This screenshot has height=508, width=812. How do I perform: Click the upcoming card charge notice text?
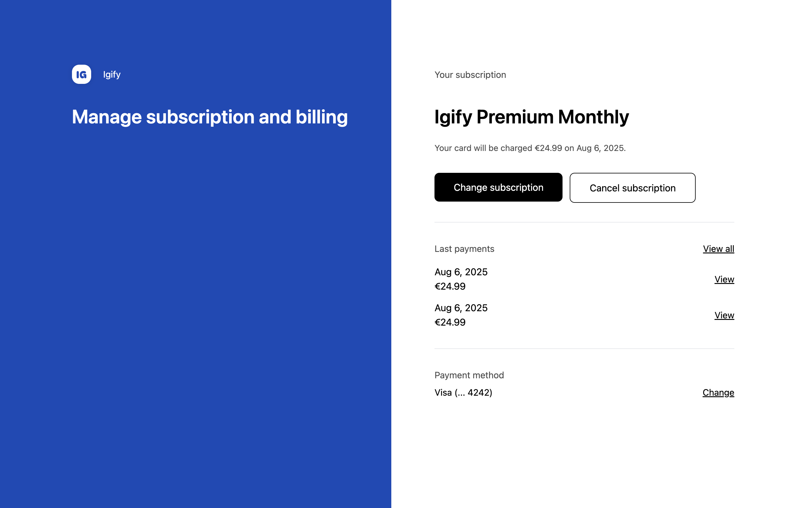[x=530, y=148]
